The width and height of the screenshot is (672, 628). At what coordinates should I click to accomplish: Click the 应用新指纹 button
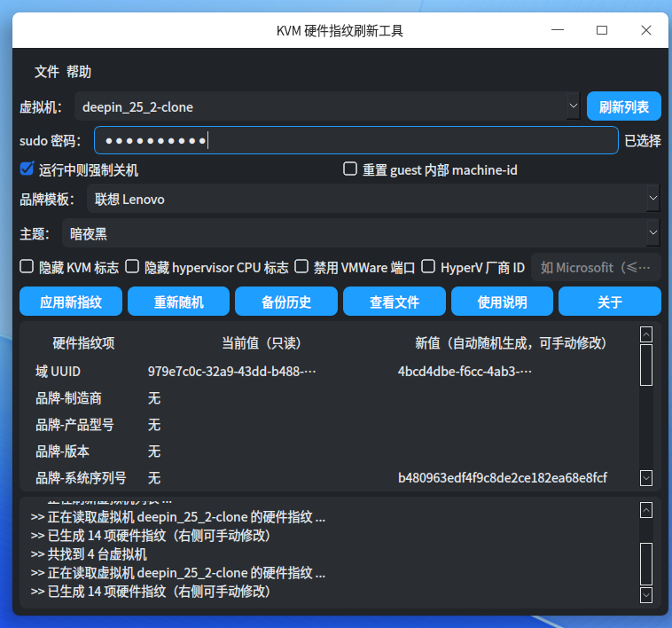pos(71,302)
